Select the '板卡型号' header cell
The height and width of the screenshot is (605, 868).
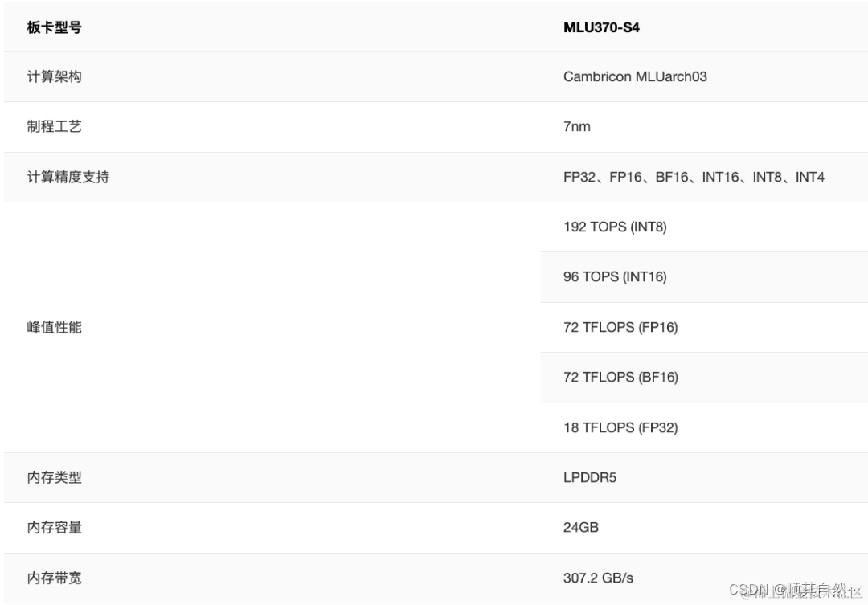55,27
